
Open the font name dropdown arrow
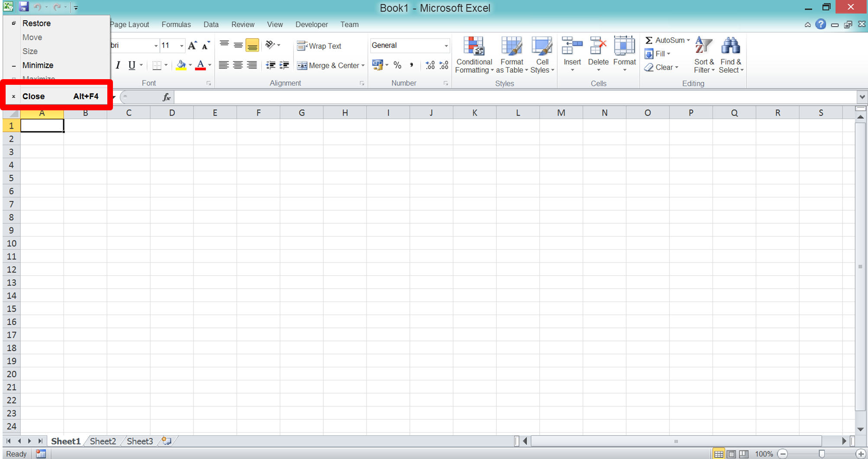(x=156, y=45)
